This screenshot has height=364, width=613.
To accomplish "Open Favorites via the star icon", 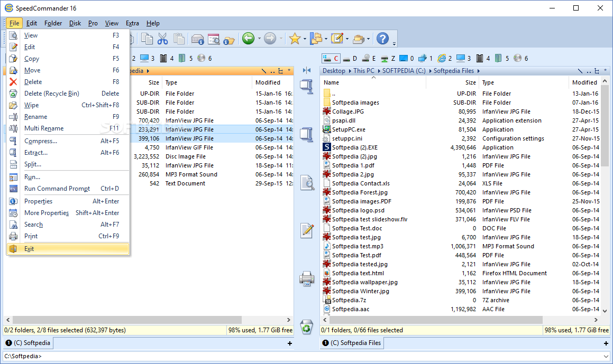I will pyautogui.click(x=295, y=38).
